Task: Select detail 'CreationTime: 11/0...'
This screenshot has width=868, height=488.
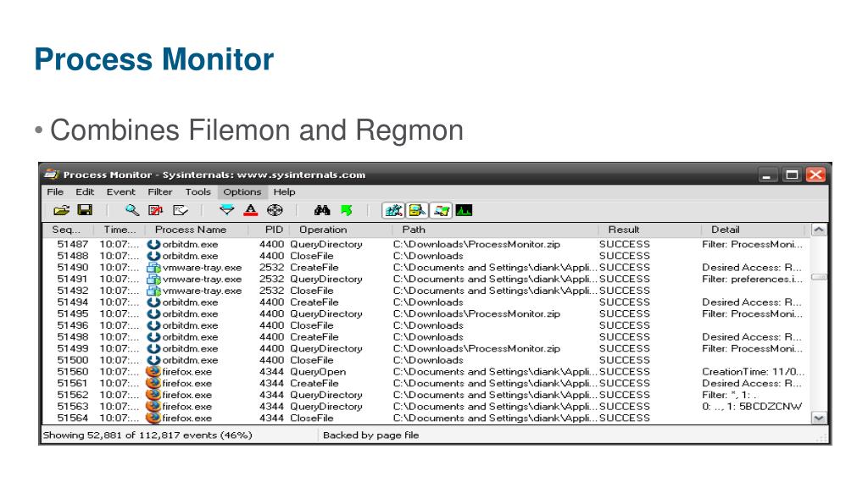Action: (x=753, y=372)
